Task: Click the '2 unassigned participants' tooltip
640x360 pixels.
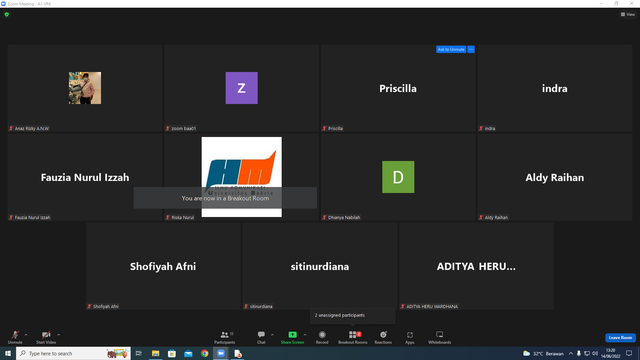Action: coord(353,316)
